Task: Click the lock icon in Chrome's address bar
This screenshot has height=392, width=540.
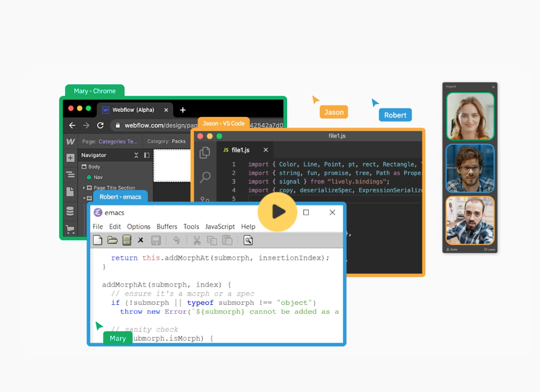Action: pyautogui.click(x=118, y=126)
